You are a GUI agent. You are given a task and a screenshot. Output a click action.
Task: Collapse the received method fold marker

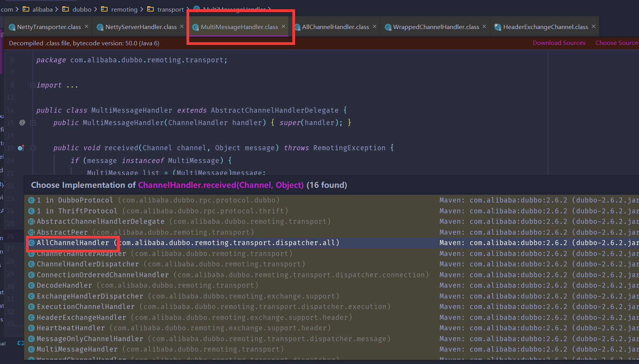33,148
